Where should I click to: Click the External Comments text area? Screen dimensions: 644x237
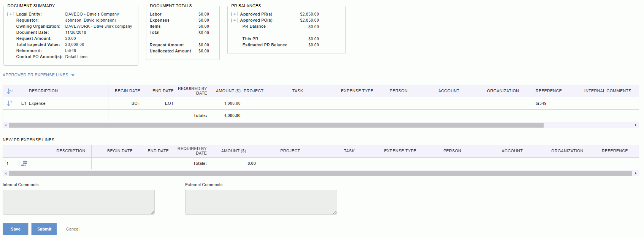pyautogui.click(x=261, y=202)
